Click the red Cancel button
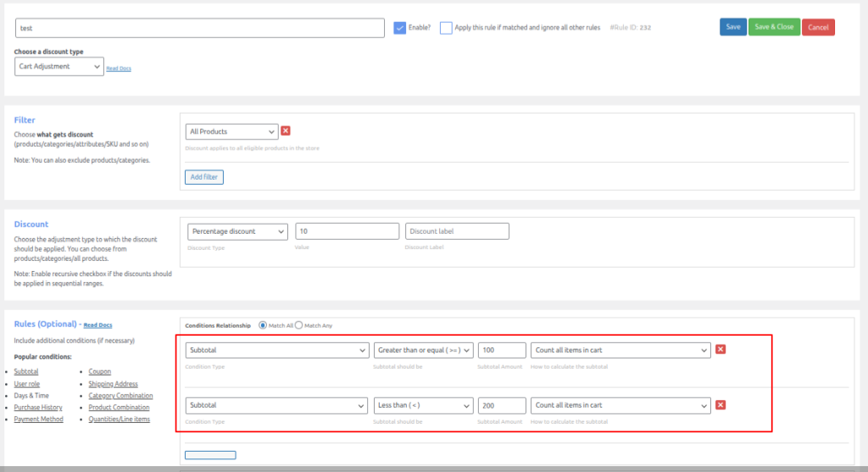 pyautogui.click(x=818, y=27)
